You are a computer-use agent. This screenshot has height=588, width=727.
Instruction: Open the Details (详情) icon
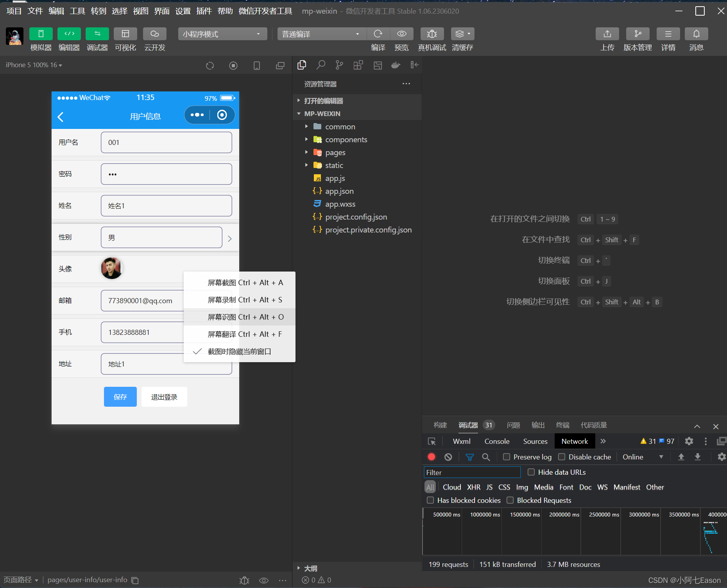coord(668,34)
